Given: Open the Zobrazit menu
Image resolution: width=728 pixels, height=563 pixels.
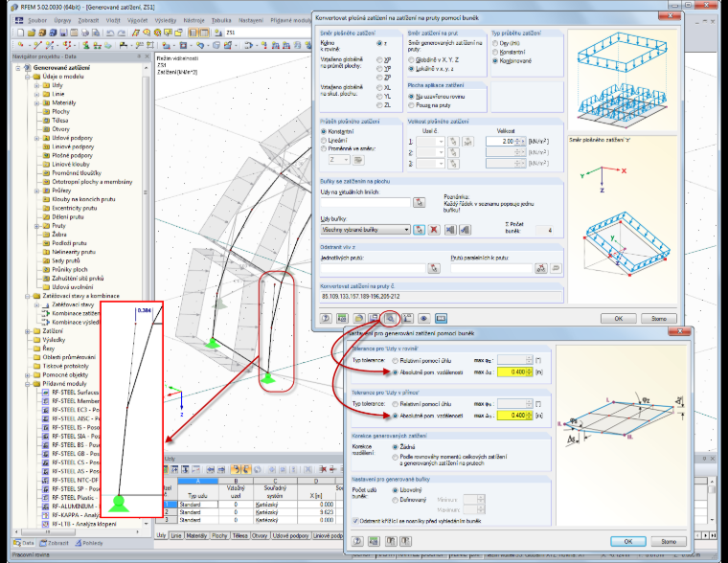Looking at the screenshot, I should pos(88,20).
